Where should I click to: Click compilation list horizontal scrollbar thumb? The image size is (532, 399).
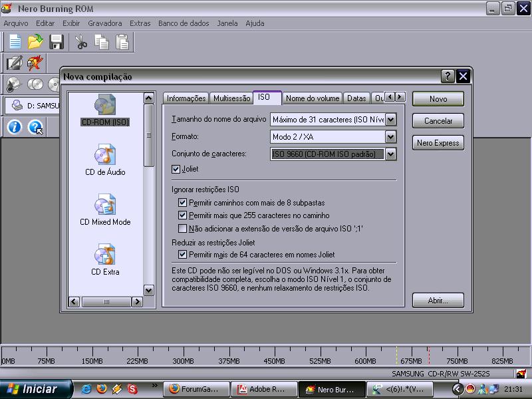[x=106, y=302]
